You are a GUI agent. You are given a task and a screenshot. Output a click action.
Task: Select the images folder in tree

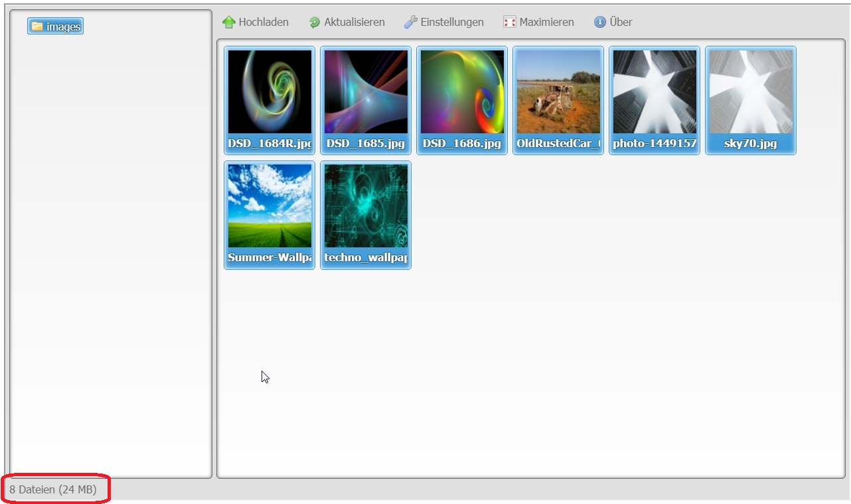[x=56, y=27]
